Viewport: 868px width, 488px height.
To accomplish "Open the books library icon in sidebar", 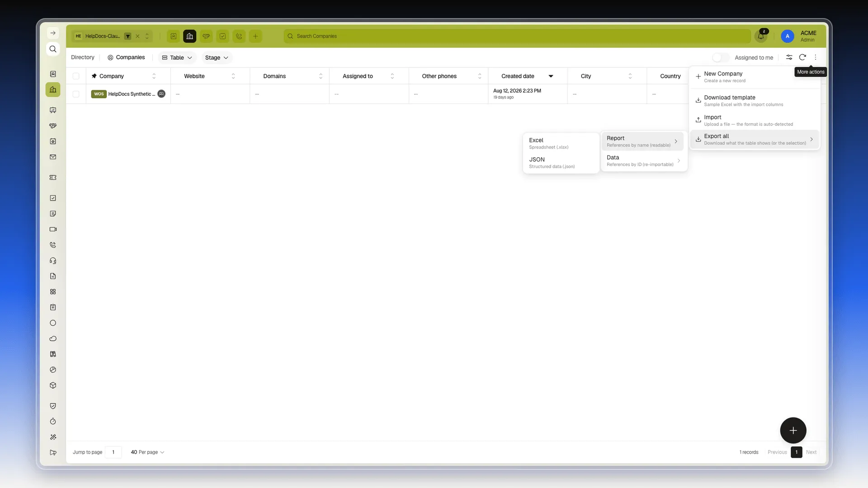I will (53, 354).
